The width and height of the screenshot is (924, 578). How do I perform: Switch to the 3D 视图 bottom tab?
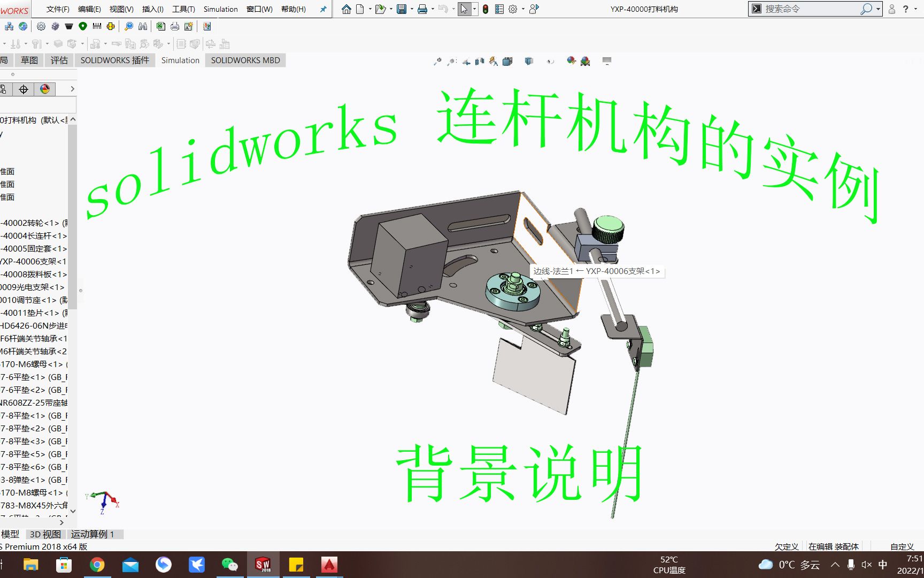tap(45, 534)
